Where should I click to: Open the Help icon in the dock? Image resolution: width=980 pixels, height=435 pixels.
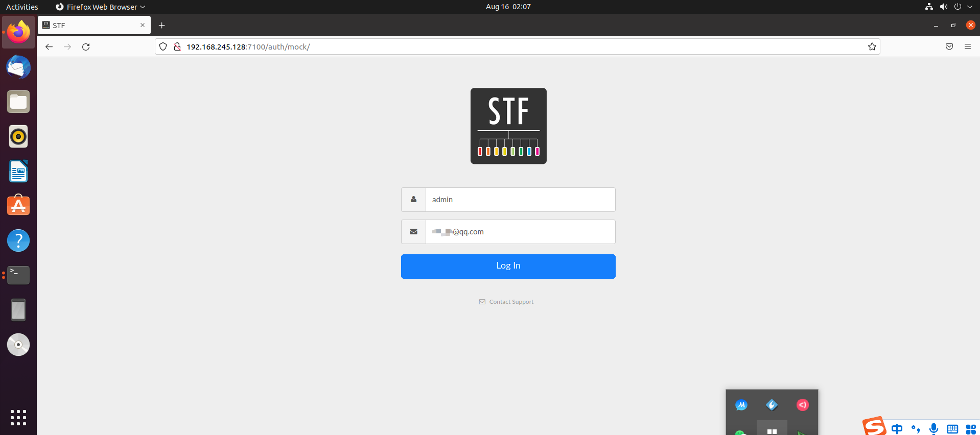click(x=18, y=240)
